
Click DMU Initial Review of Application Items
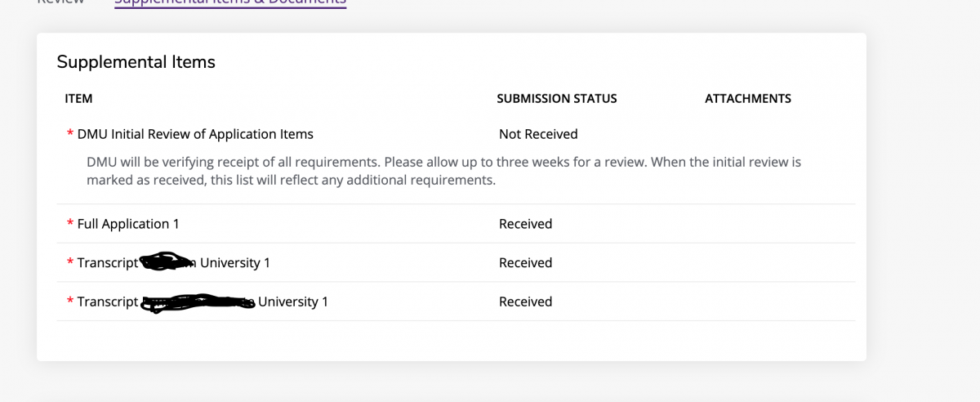(195, 134)
